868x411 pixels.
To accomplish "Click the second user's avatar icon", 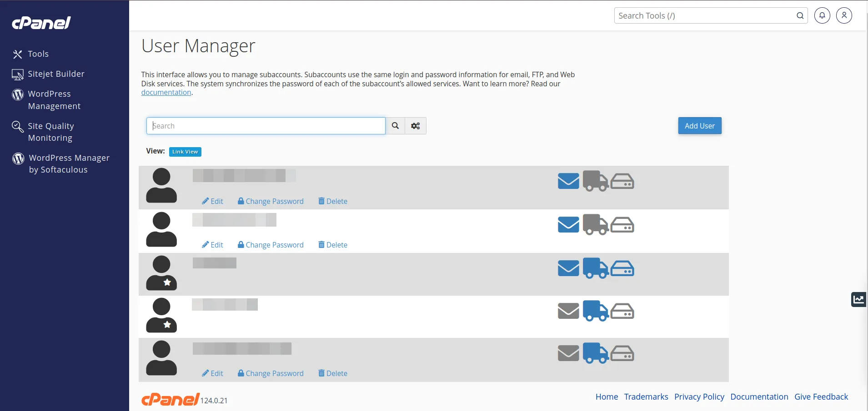I will tap(161, 229).
